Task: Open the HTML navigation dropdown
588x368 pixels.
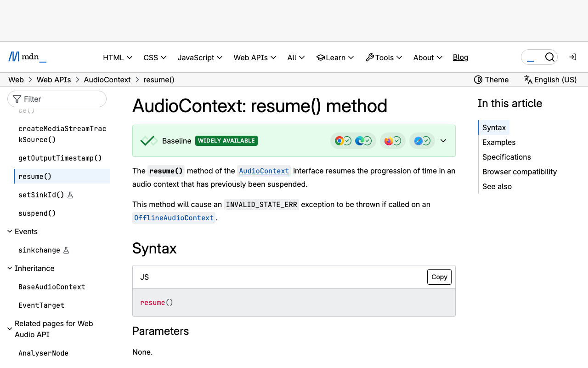Action: point(118,57)
